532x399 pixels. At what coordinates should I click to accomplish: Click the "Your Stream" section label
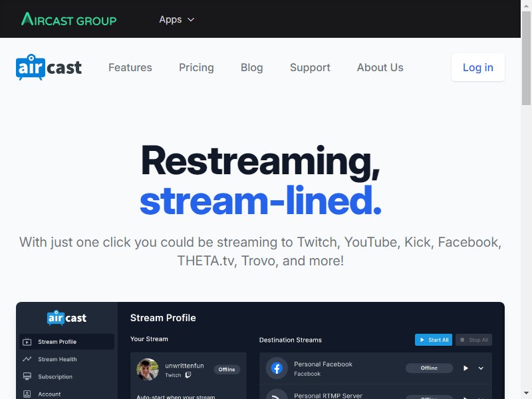[x=149, y=339]
